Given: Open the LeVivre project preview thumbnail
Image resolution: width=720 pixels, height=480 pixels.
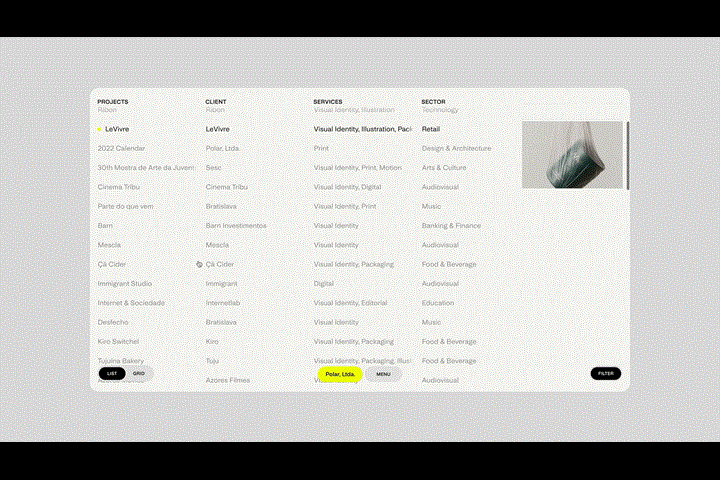Looking at the screenshot, I should [572, 155].
